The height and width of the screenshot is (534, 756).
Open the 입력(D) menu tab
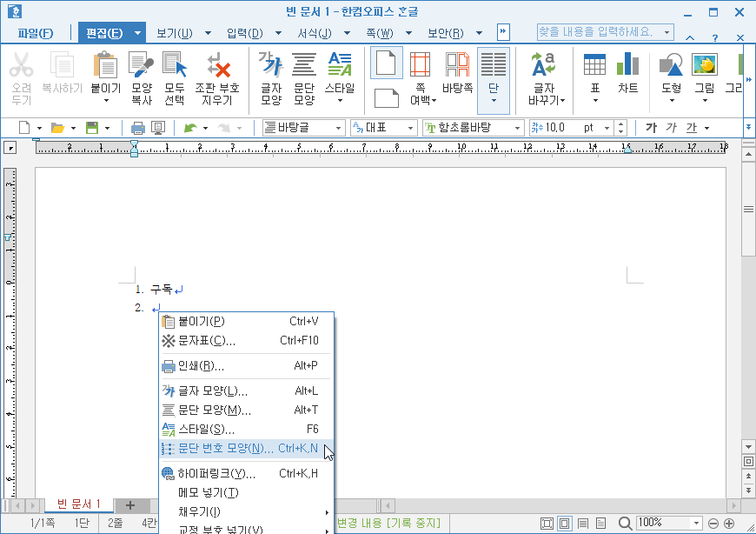(245, 33)
